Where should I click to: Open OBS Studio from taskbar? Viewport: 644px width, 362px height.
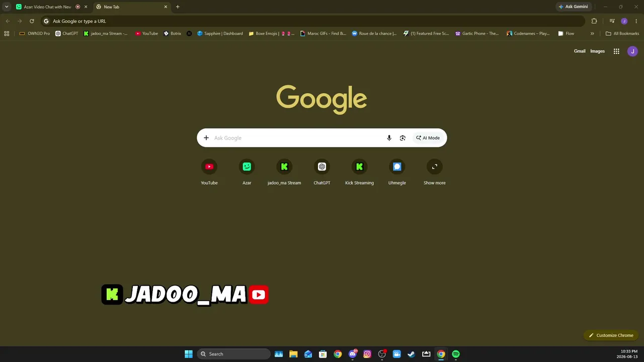point(382,354)
